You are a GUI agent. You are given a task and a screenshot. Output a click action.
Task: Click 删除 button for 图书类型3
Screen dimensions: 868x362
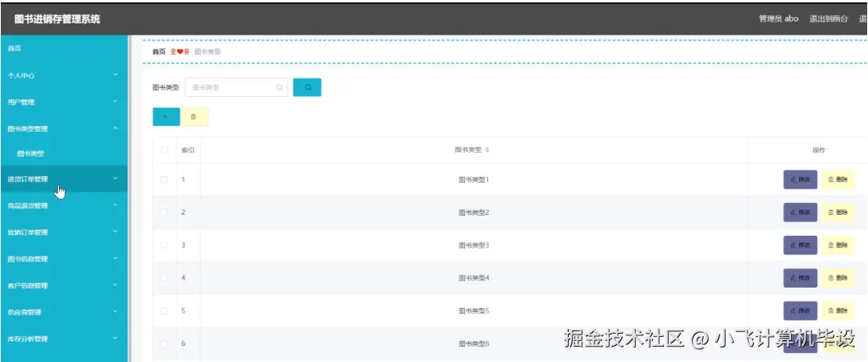(837, 245)
